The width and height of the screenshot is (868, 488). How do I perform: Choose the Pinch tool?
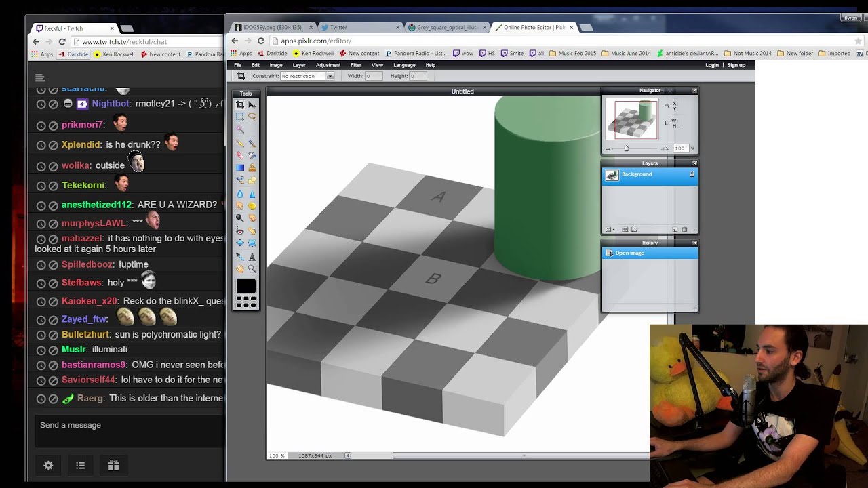(x=252, y=243)
